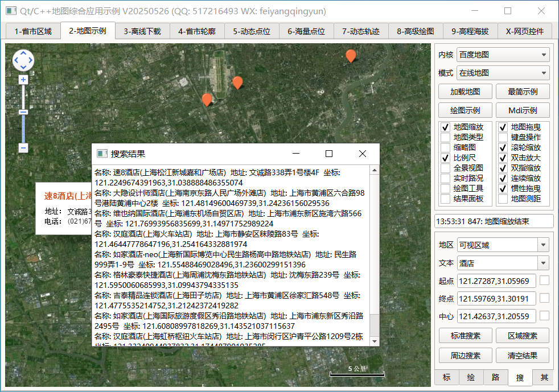This screenshot has width=559, height=392.
Task: Uncheck the 地图拖曳 checkbox
Action: pyautogui.click(x=503, y=127)
